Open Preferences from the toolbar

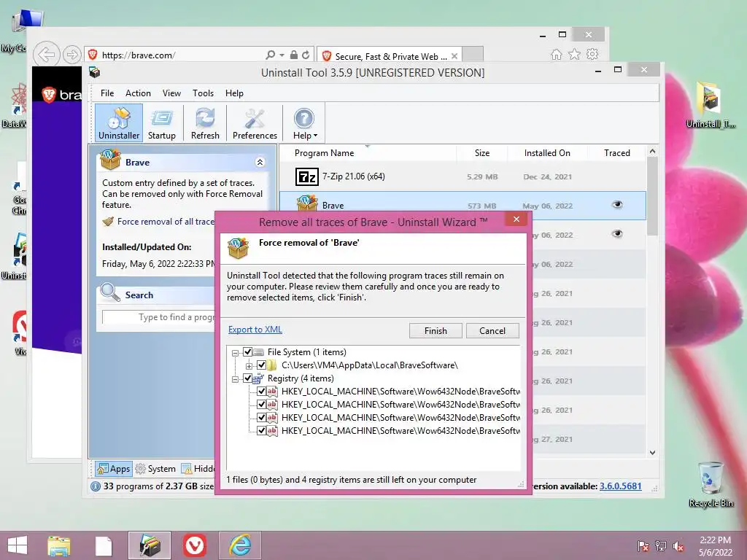[x=255, y=123]
